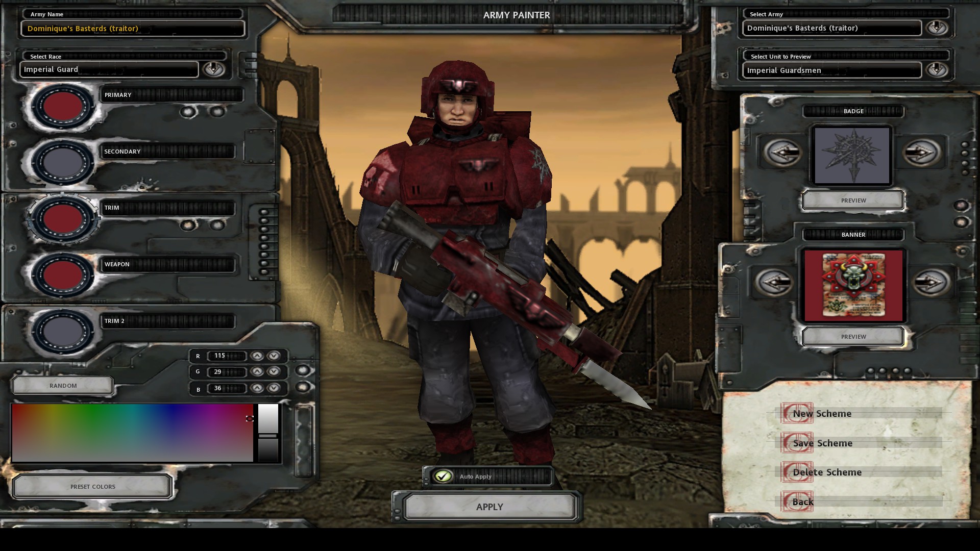Increase the R value with up arrow
980x551 pixels.
coord(257,356)
